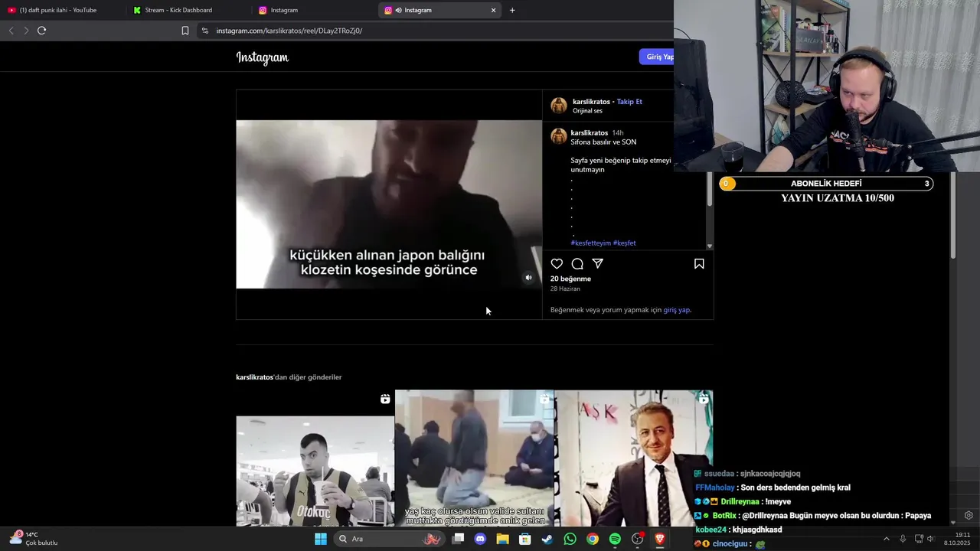Screen dimensions: 980x551
Task: Open the date and time 19:11 clock
Action: (x=957, y=539)
